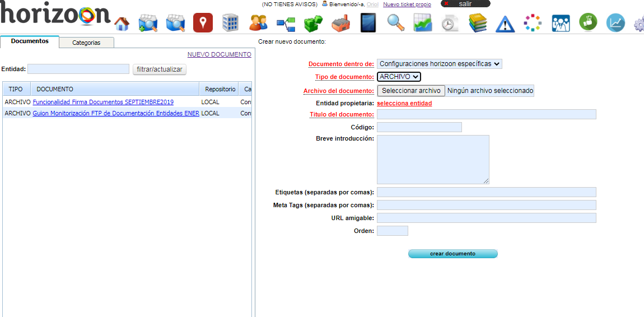Switch to the Documentos tab
Image resolution: width=644 pixels, height=317 pixels.
pos(30,41)
